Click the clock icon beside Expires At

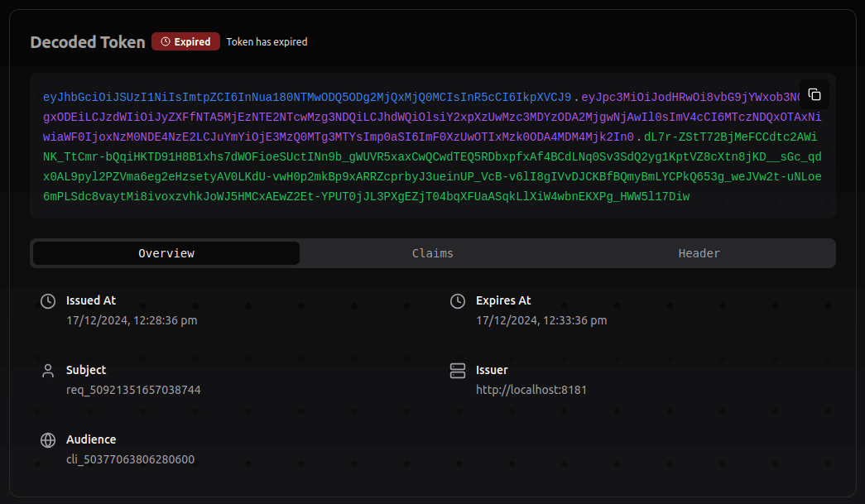[x=457, y=301]
